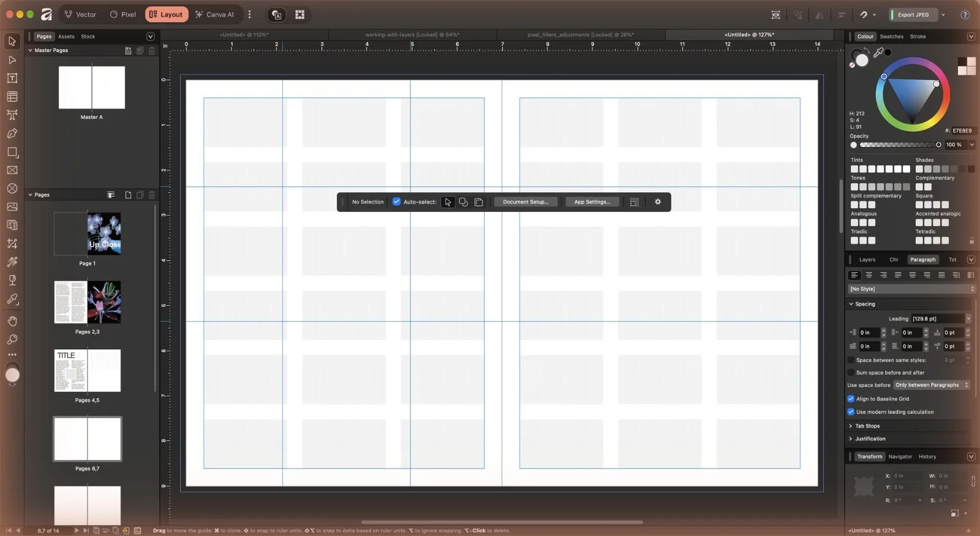
Task: Switch to the Navigator tab
Action: (900, 456)
